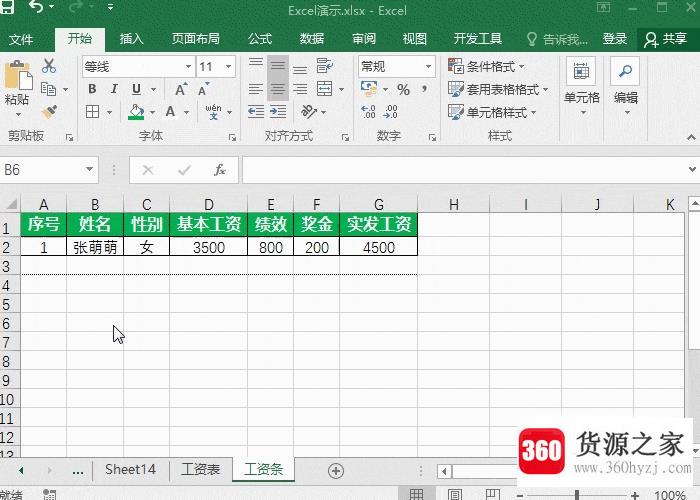Viewport: 700px width, 500px height.
Task: Open number format dropdown 常规
Action: [428, 67]
